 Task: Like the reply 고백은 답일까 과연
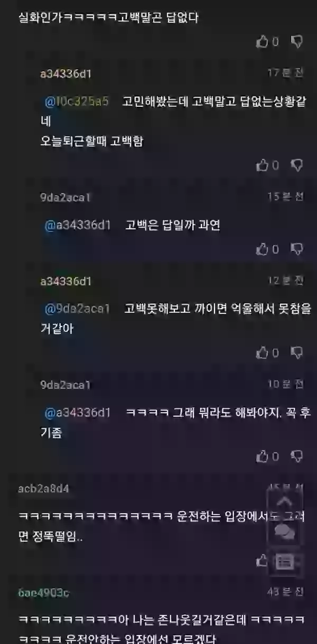click(263, 248)
